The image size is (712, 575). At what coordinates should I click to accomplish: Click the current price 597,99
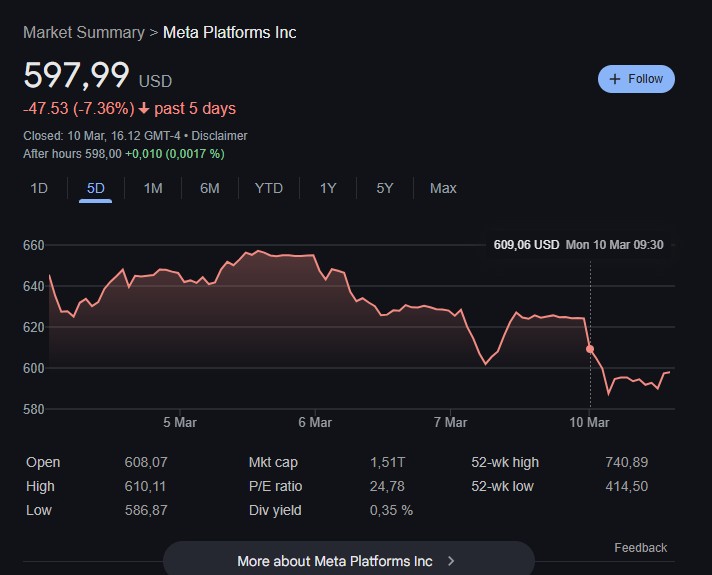pos(76,75)
